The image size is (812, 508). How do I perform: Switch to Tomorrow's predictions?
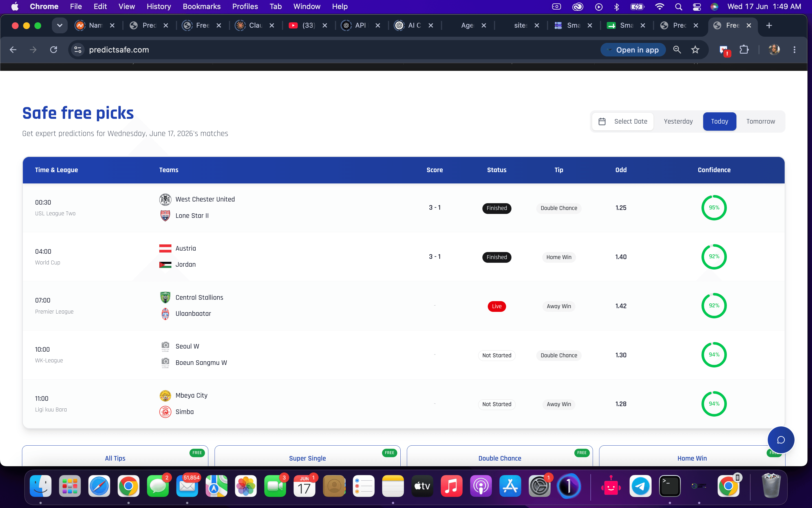(760, 121)
